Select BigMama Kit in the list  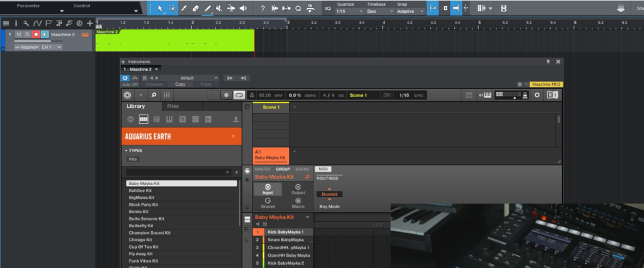[x=182, y=198]
